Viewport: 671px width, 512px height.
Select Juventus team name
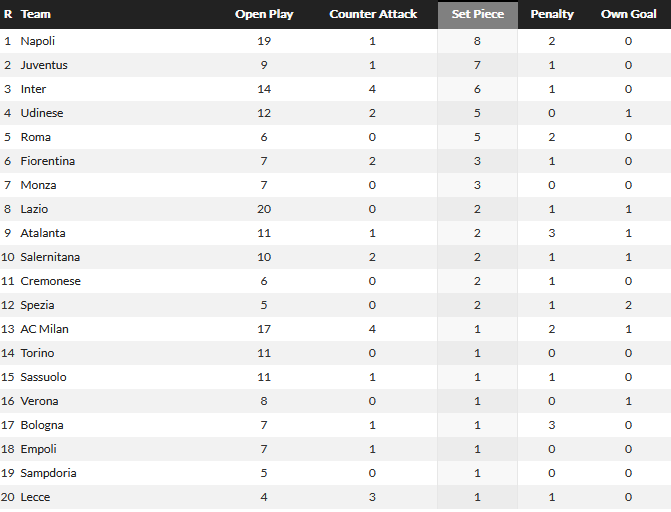[44, 65]
